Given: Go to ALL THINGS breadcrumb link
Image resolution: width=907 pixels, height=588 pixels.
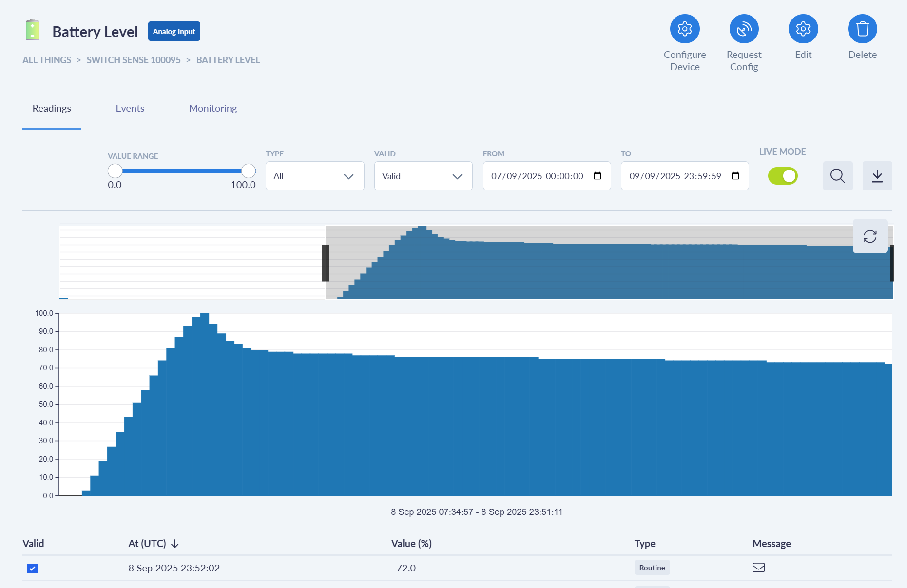Looking at the screenshot, I should tap(47, 60).
